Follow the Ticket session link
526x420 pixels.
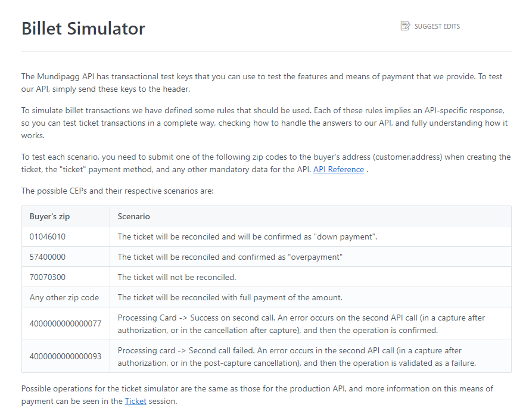[136, 401]
